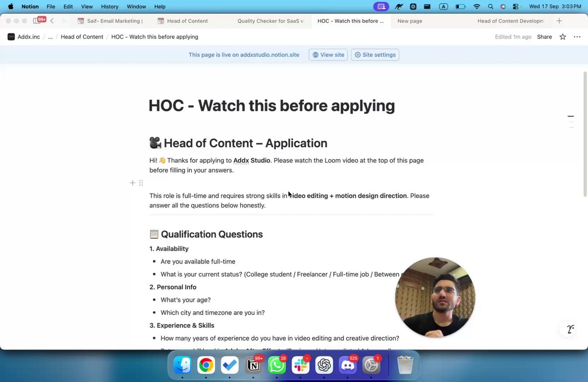
Task: Click the 'Are you available full-time' bullet
Action: coord(198,261)
